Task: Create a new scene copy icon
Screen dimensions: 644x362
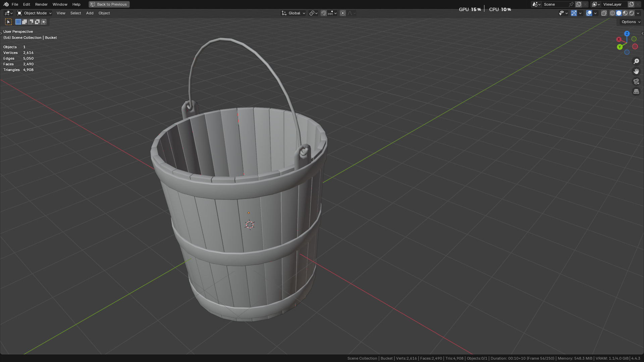Action: pyautogui.click(x=579, y=4)
